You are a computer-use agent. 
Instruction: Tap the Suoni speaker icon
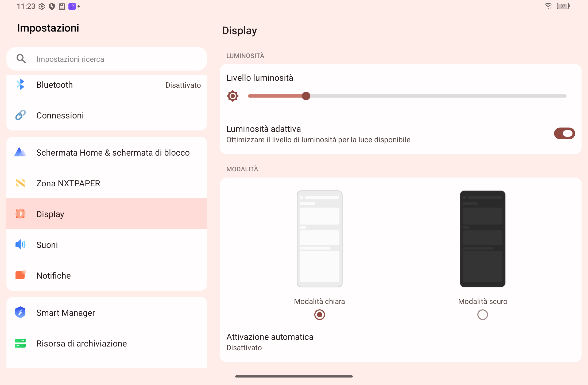tap(20, 245)
